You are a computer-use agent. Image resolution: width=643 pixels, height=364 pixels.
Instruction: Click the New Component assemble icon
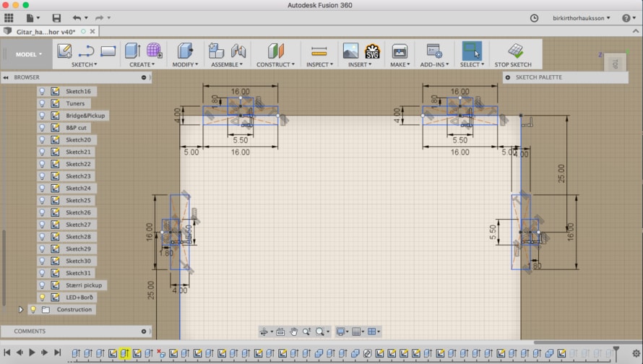pyautogui.click(x=216, y=51)
